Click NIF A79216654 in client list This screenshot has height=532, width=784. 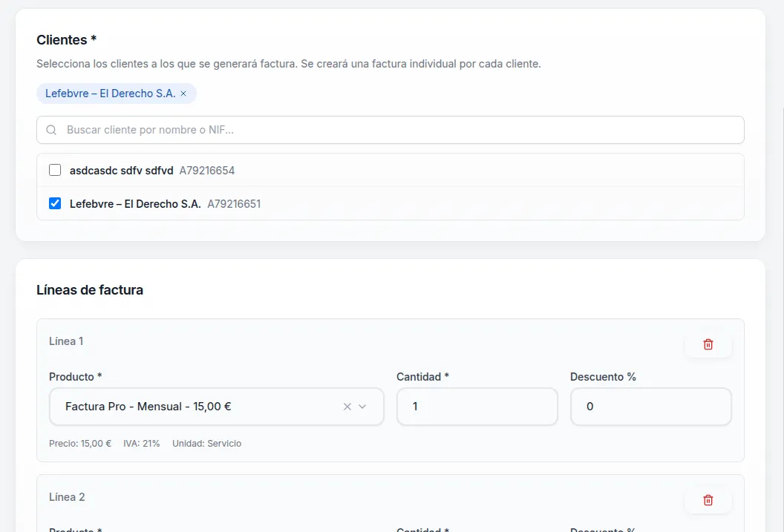point(207,171)
